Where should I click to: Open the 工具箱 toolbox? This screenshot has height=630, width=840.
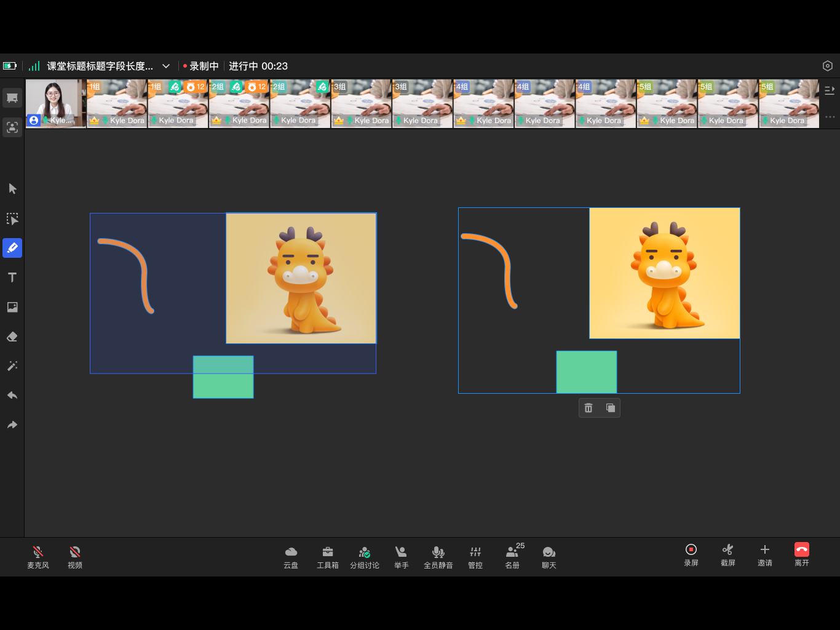pos(328,556)
